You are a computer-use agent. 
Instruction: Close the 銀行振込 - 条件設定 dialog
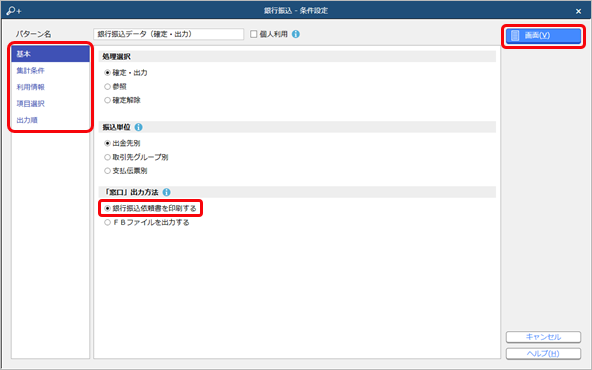pos(578,11)
